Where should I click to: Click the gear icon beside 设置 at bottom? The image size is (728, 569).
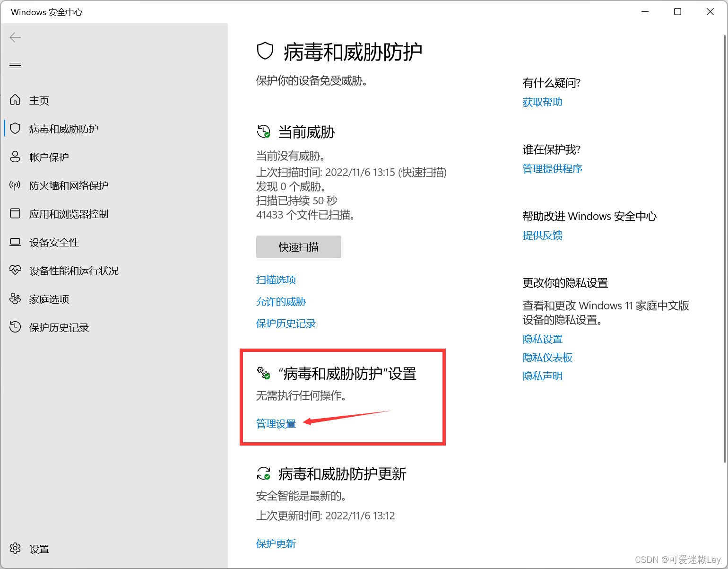tap(15, 548)
